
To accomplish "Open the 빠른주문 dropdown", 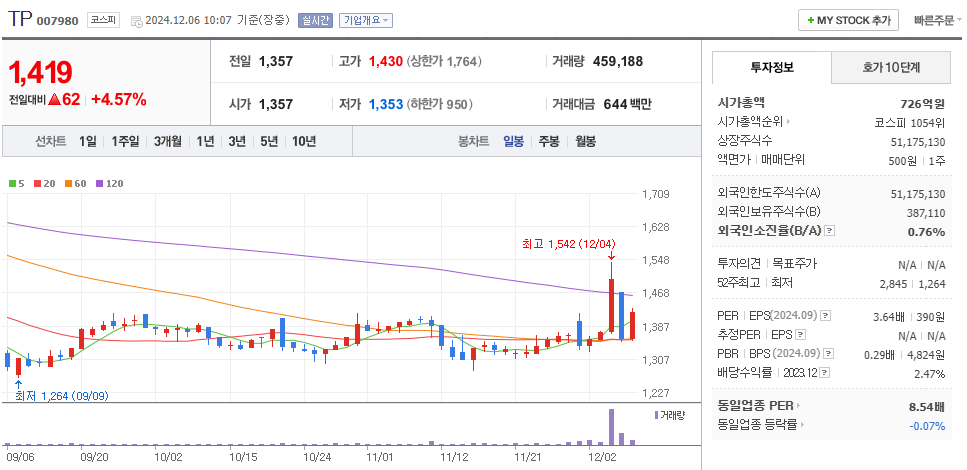I will (938, 20).
